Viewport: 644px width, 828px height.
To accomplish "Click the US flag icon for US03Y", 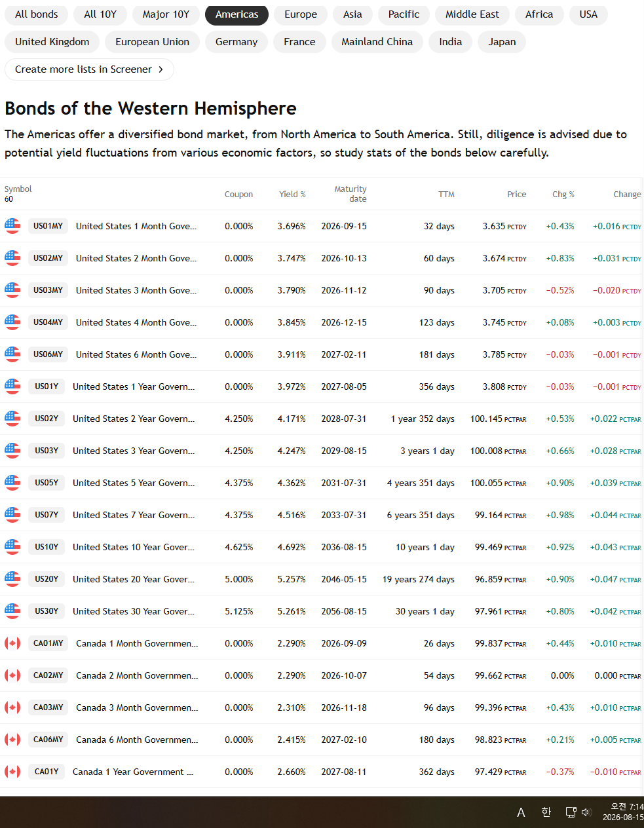I will click(x=12, y=451).
